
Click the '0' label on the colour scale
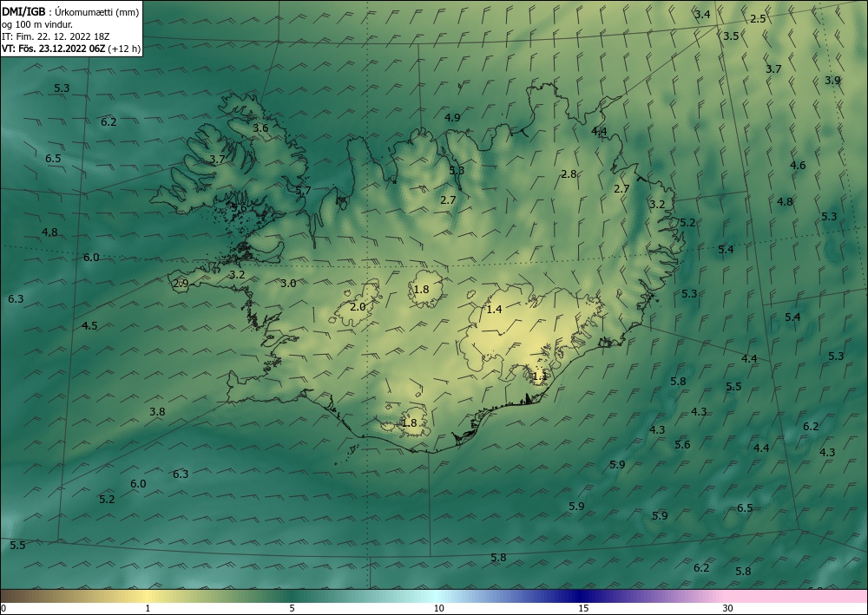(x=3, y=609)
